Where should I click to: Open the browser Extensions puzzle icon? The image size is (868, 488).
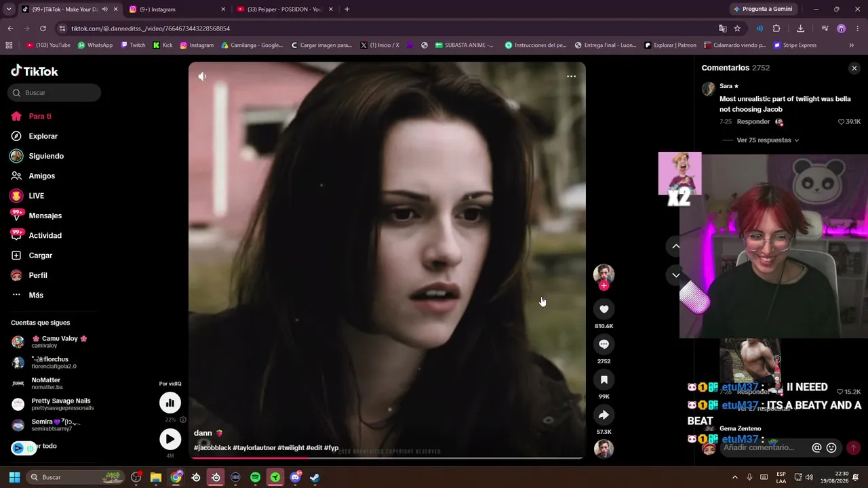pyautogui.click(x=776, y=28)
